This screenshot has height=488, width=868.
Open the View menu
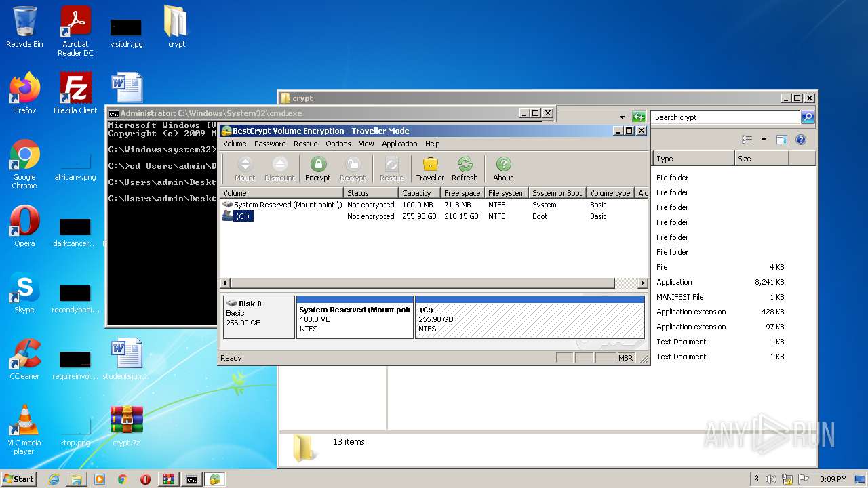point(366,144)
